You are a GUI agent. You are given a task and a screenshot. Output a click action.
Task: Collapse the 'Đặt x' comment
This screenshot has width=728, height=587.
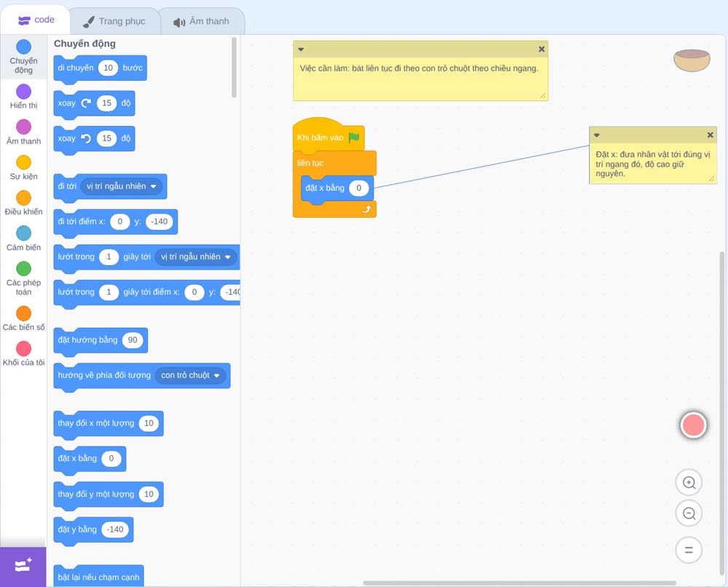click(597, 135)
